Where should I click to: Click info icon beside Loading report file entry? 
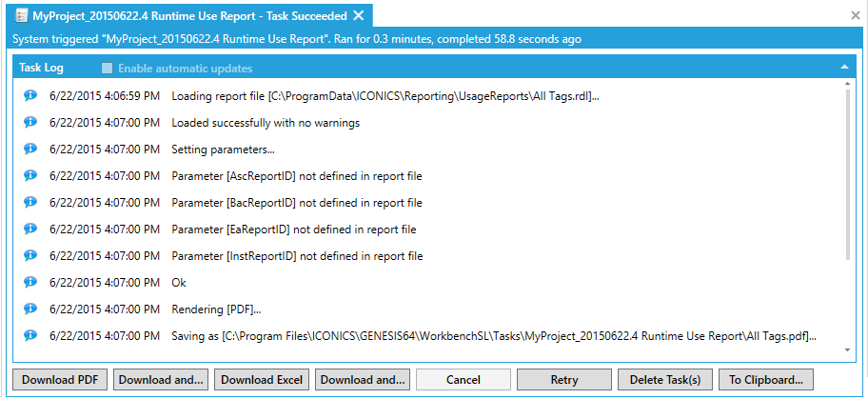click(30, 95)
